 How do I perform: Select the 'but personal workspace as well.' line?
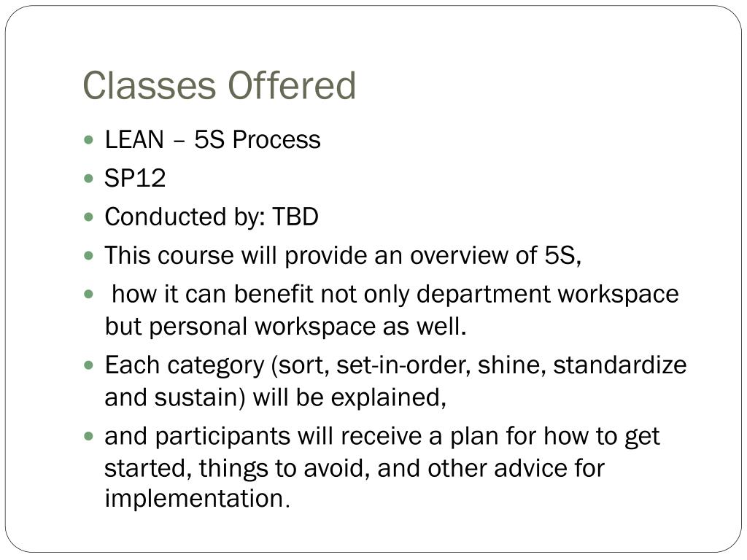point(285,327)
